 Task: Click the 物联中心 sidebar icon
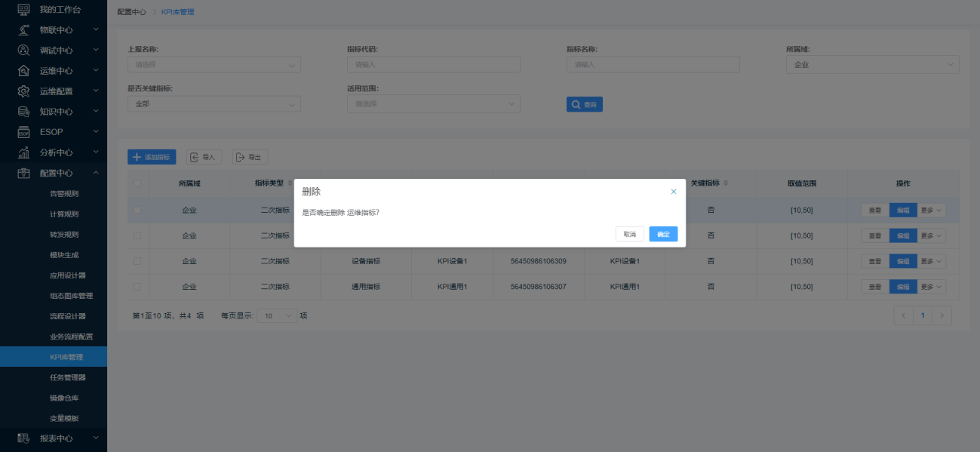pyautogui.click(x=23, y=30)
